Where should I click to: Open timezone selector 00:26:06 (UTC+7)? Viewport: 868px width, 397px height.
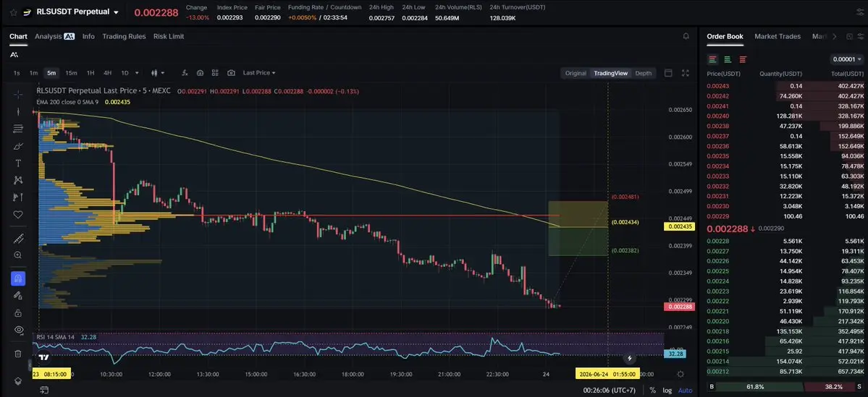(610, 390)
